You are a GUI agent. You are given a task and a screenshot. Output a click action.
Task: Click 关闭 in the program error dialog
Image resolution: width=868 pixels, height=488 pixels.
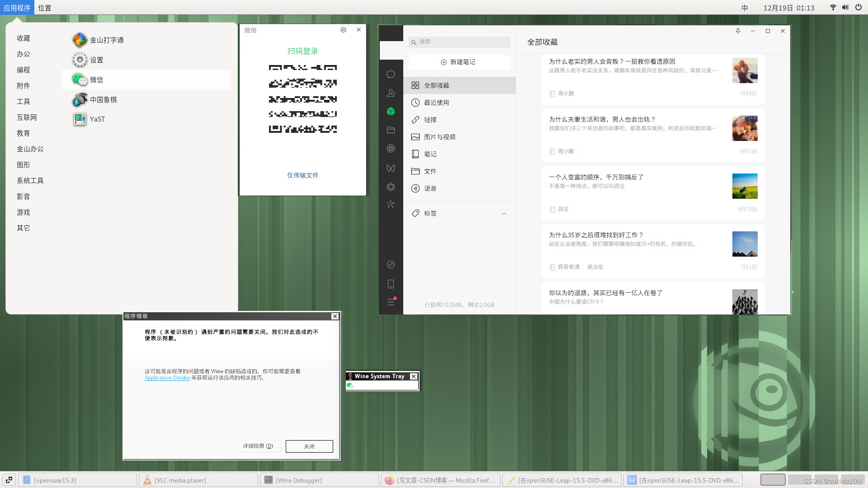click(309, 446)
